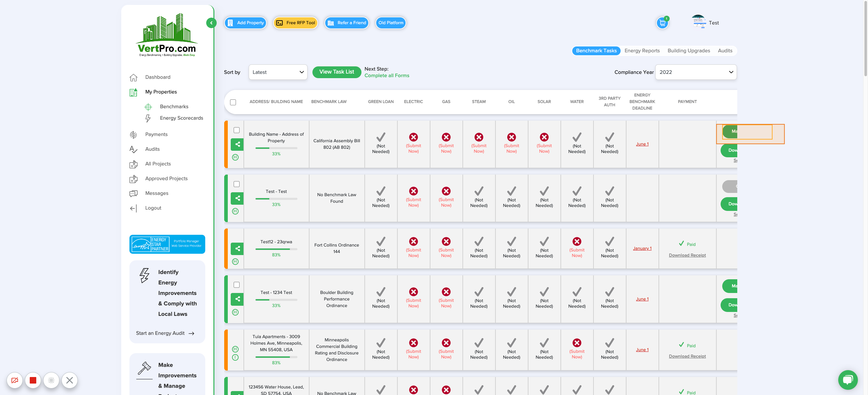Click the Messages chat icon

(x=133, y=194)
